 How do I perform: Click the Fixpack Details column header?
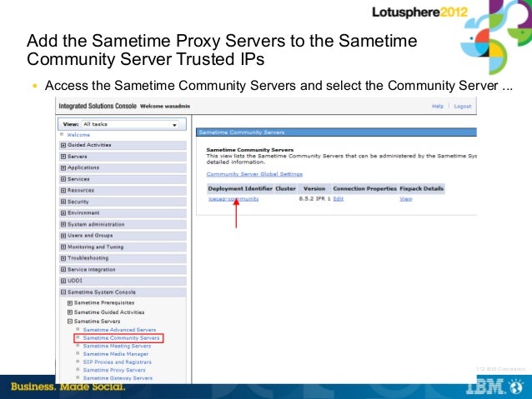422,188
